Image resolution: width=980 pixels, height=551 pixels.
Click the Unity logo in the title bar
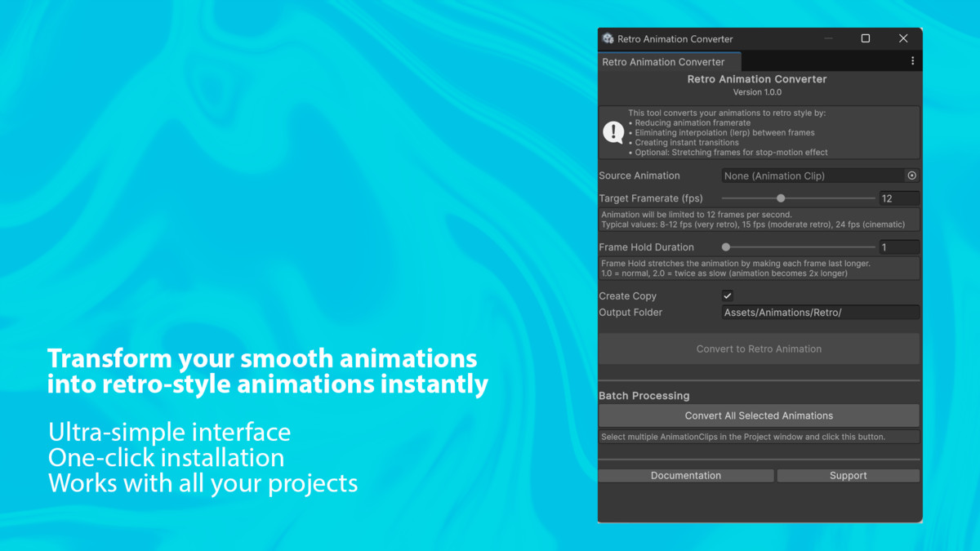608,38
